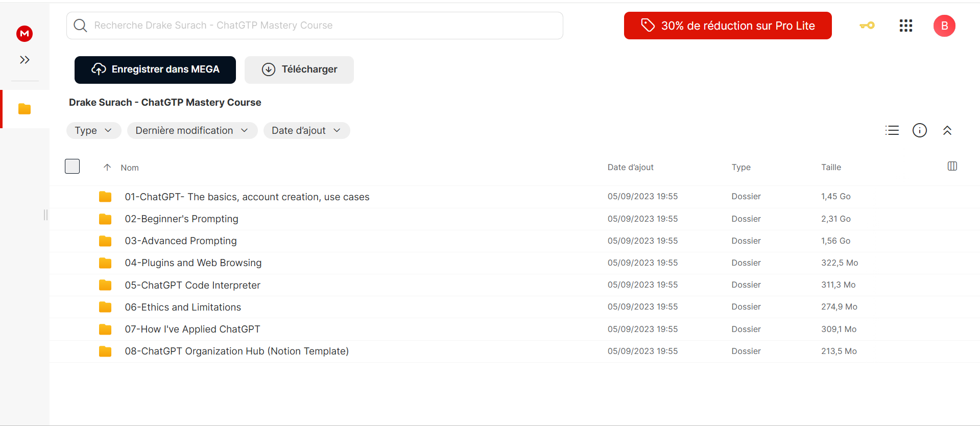This screenshot has height=426, width=980.
Task: Select the folder icon in sidebar
Action: pos(25,109)
